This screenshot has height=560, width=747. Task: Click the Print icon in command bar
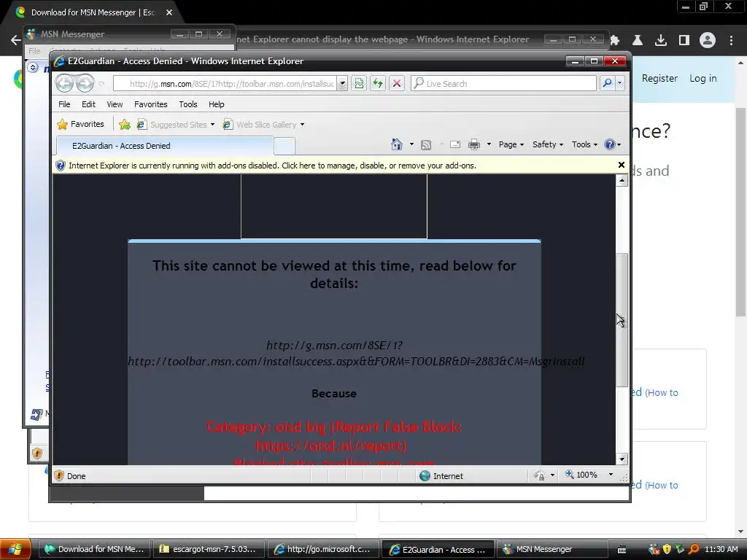coord(474,144)
